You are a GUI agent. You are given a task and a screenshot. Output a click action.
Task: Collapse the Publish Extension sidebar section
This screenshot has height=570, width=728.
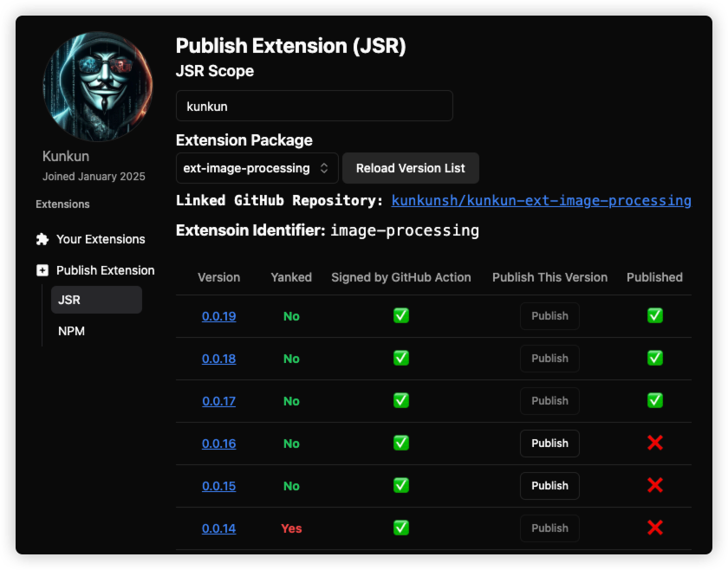coord(105,270)
